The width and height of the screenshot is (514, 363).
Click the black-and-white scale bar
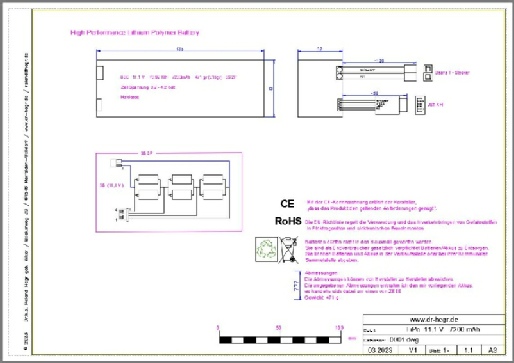point(280,340)
